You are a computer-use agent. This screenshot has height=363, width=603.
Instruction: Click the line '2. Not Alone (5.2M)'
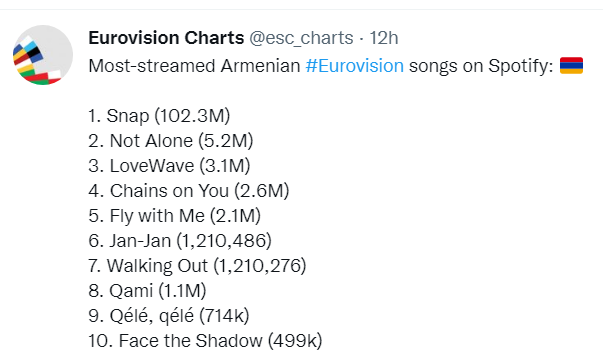[171, 141]
